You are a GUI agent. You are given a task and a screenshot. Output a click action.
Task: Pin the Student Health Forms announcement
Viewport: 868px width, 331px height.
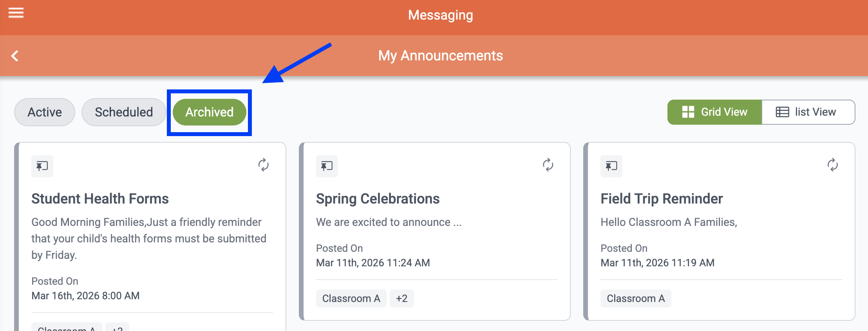42,166
